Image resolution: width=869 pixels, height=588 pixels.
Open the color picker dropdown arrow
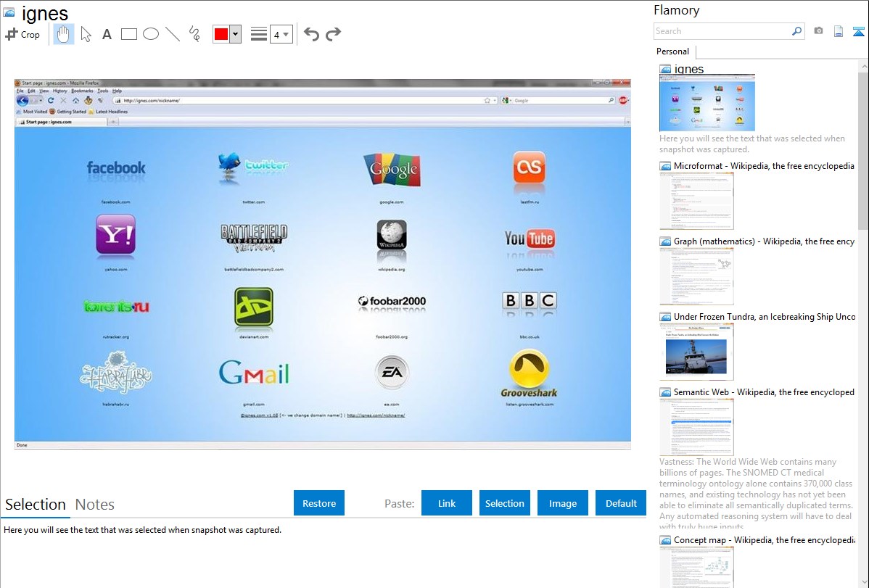point(236,34)
